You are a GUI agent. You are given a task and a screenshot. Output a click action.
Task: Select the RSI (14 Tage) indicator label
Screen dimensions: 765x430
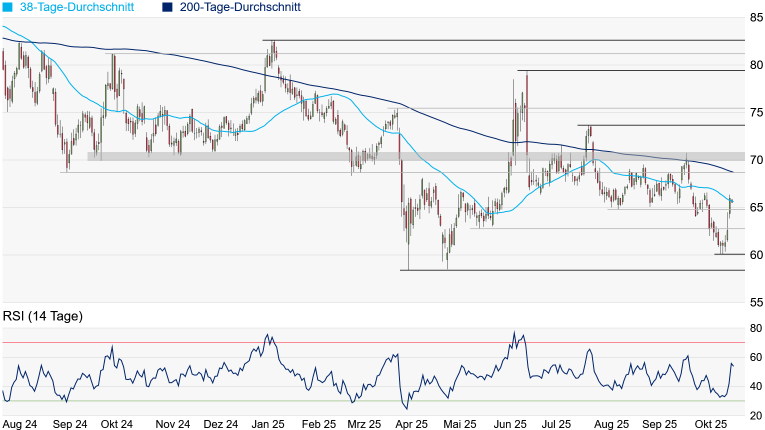[x=42, y=317]
